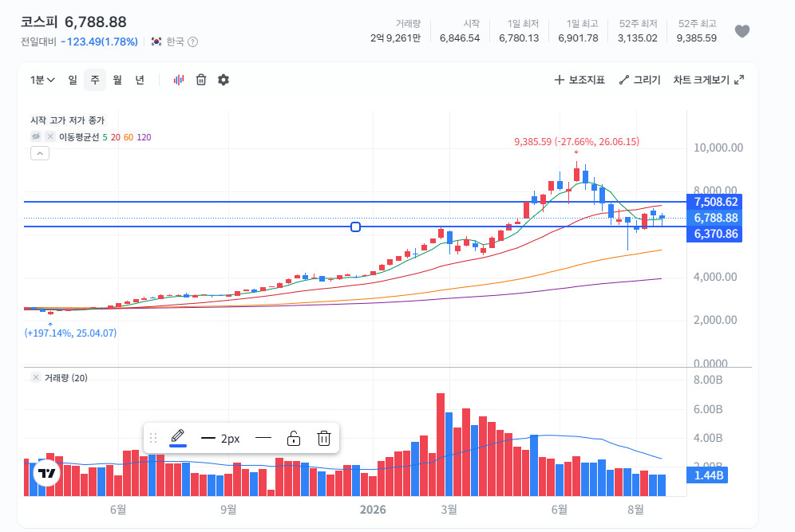Delete drawing with floating toolbar trash icon
Screen dimensions: 795x532
[x=324, y=438]
